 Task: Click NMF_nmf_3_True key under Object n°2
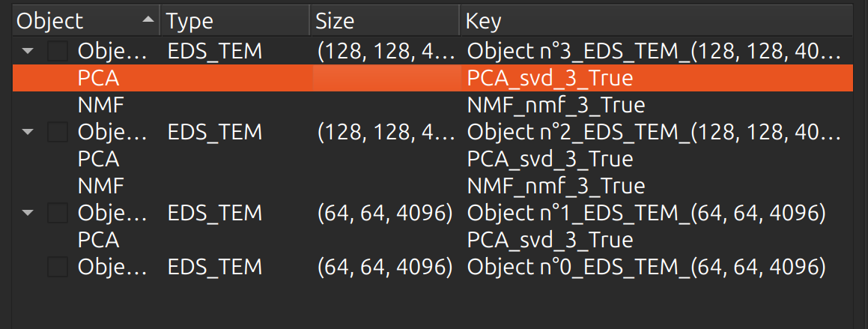click(x=556, y=186)
